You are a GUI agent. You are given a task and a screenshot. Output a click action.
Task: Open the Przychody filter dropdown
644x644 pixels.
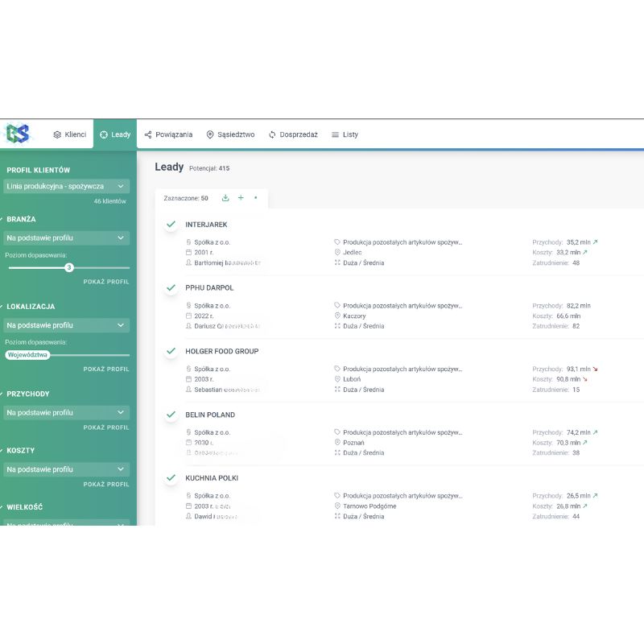point(66,412)
